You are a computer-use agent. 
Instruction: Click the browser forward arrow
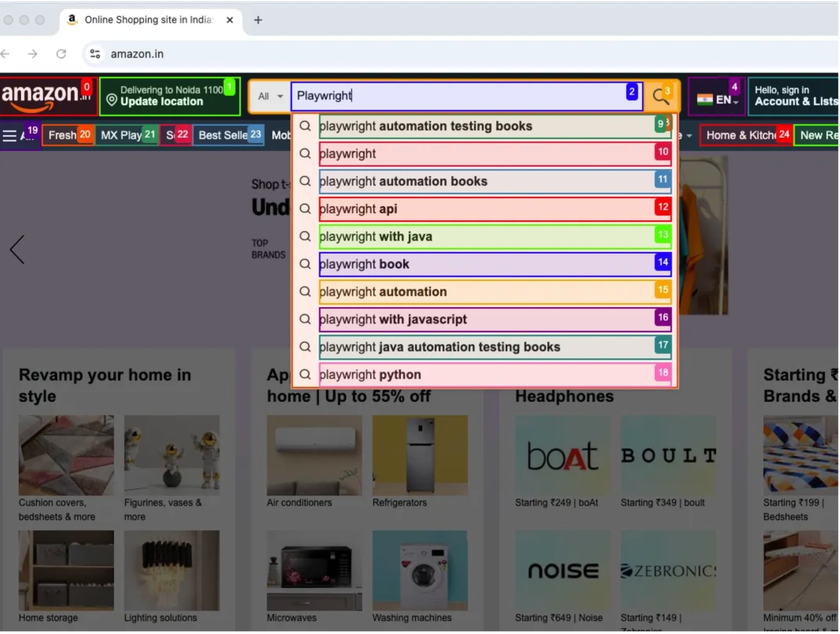click(33, 54)
